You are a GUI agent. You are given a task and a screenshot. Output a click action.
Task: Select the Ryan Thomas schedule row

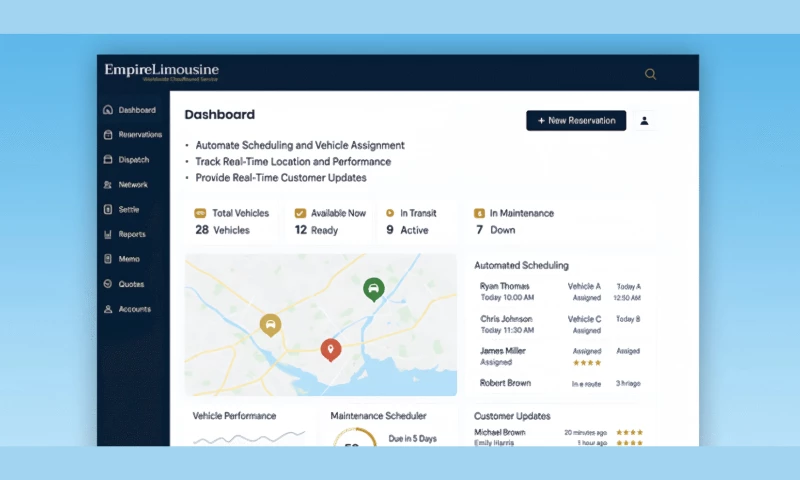pyautogui.click(x=560, y=292)
